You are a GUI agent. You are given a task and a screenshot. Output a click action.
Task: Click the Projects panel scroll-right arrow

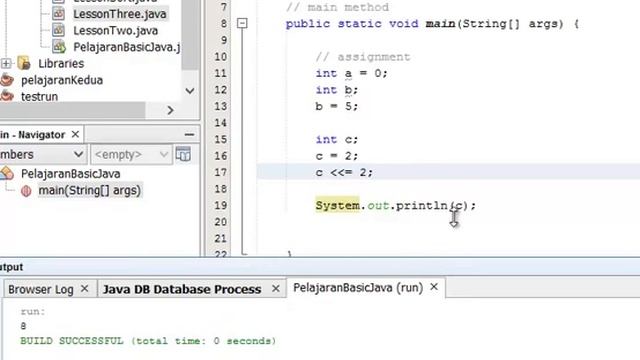[171, 110]
